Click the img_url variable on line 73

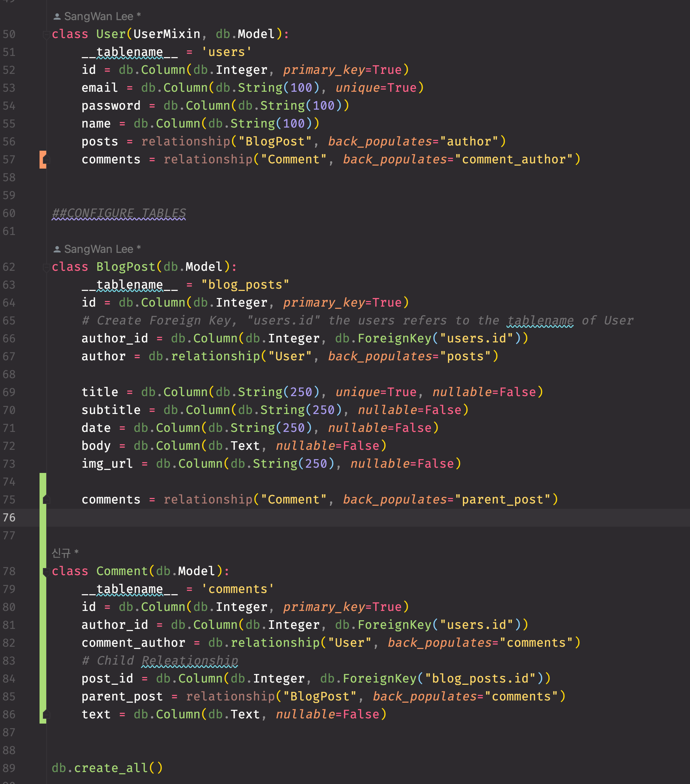coord(107,464)
